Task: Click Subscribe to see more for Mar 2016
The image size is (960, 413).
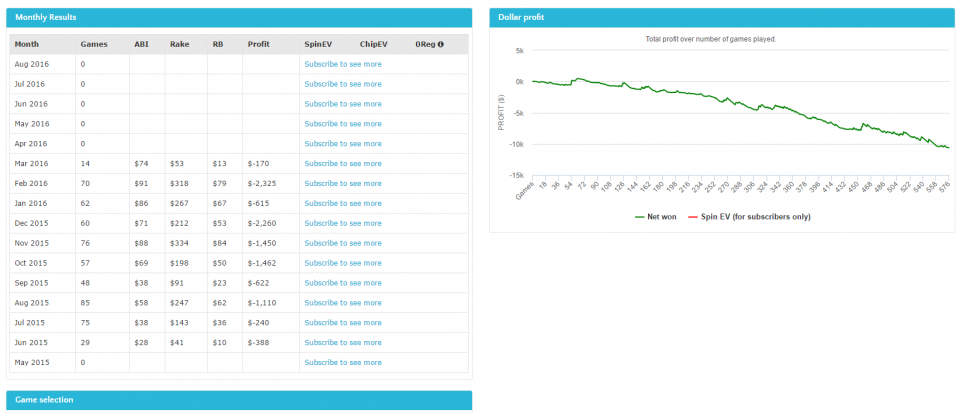Action: pyautogui.click(x=342, y=163)
